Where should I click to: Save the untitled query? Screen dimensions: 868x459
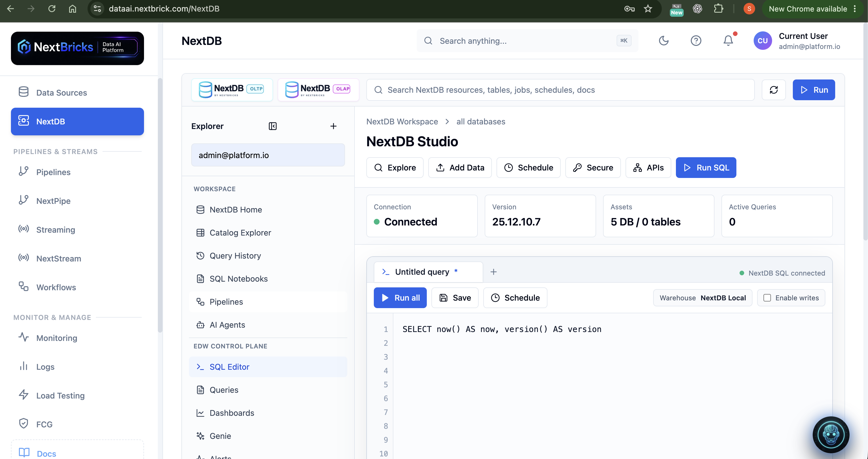tap(455, 297)
